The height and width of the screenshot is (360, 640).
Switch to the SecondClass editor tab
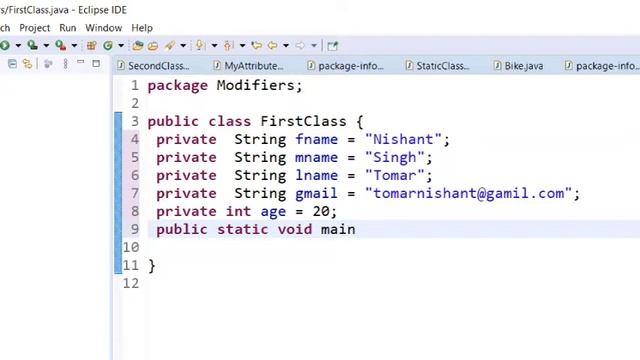(153, 66)
